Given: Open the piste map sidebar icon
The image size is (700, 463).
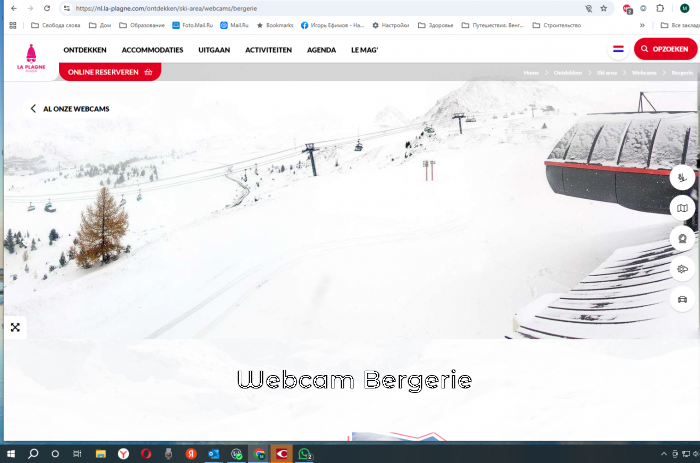Looking at the screenshot, I should coord(683,208).
